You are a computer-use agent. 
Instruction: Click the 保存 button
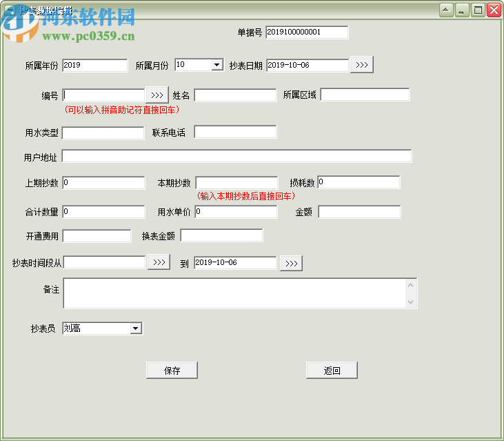pyautogui.click(x=172, y=370)
